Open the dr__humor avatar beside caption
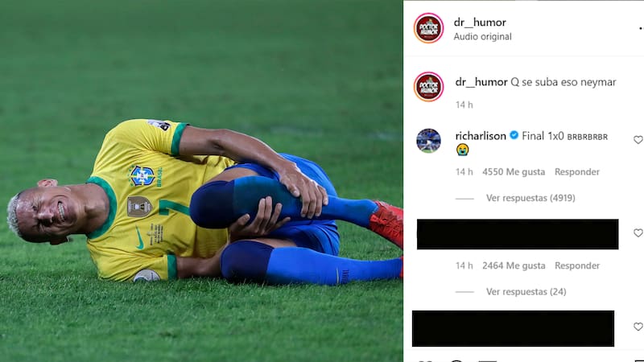The width and height of the screenshot is (644, 362). pos(428,87)
